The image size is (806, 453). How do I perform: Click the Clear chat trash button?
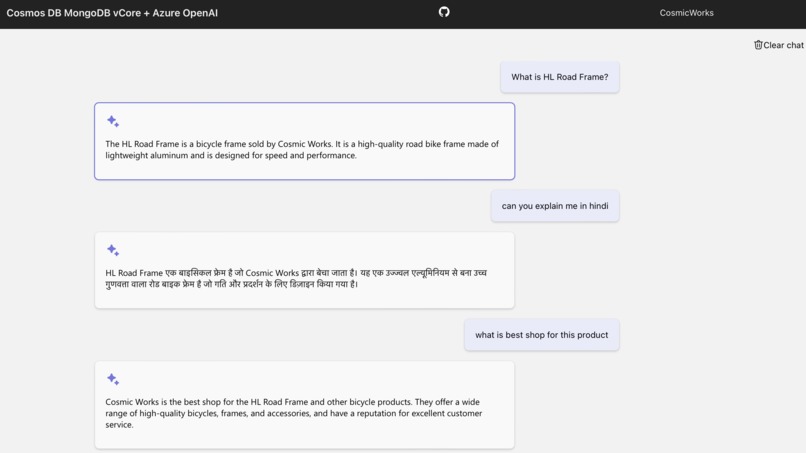pos(778,45)
